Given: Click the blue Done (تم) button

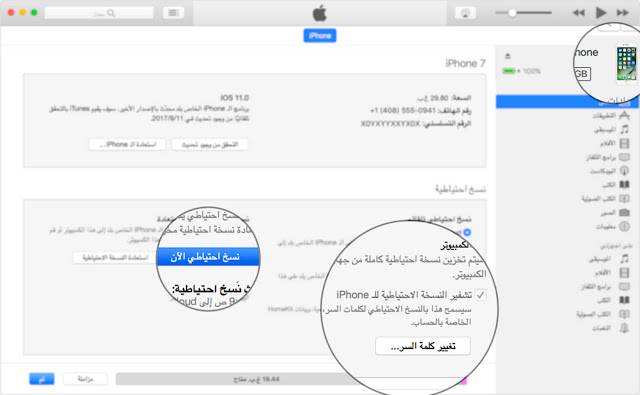Looking at the screenshot, I should point(42,379).
